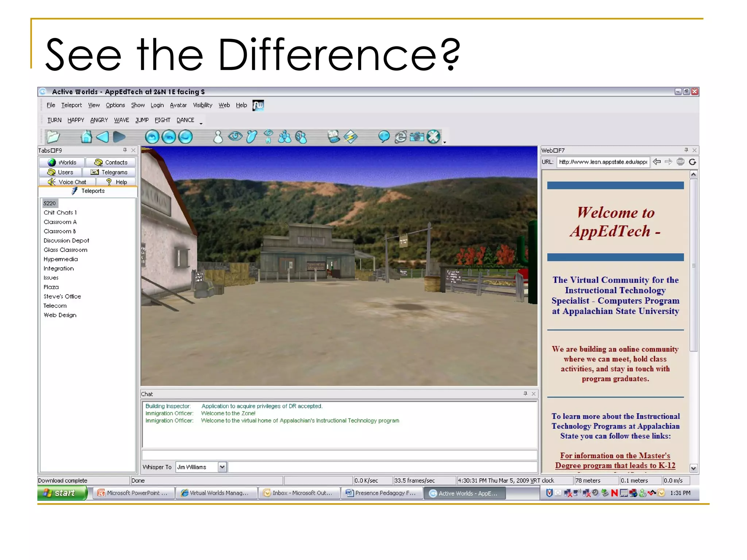Toggle pin on the Web panel
Image resolution: width=747 pixels, height=560 pixels.
click(686, 150)
